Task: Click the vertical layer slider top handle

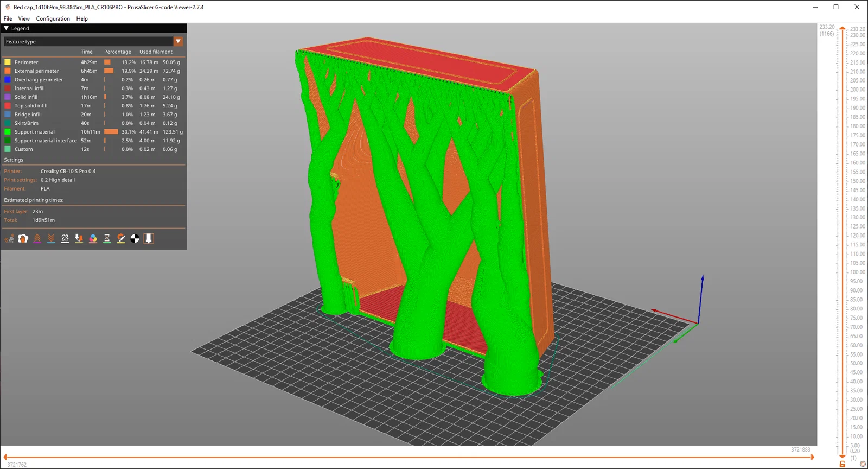Action: coord(842,28)
